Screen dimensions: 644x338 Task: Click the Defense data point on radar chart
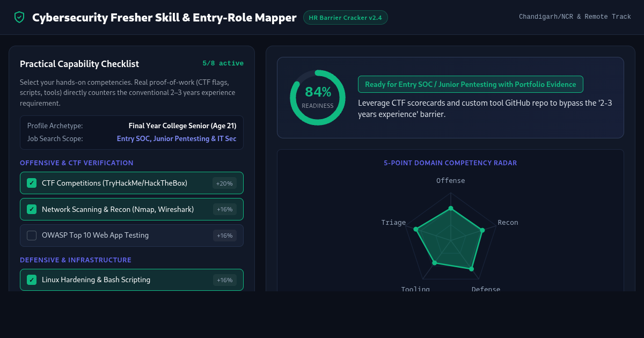click(x=471, y=268)
